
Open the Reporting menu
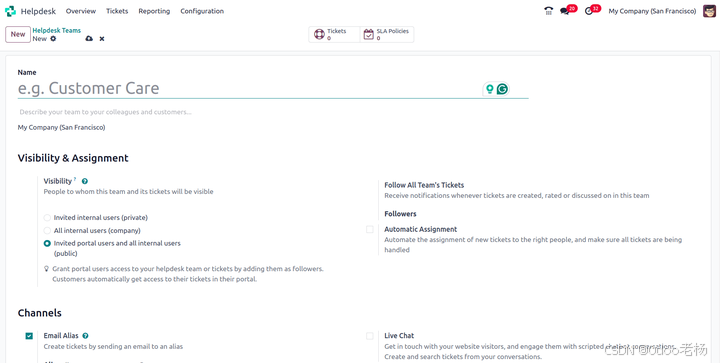(154, 11)
